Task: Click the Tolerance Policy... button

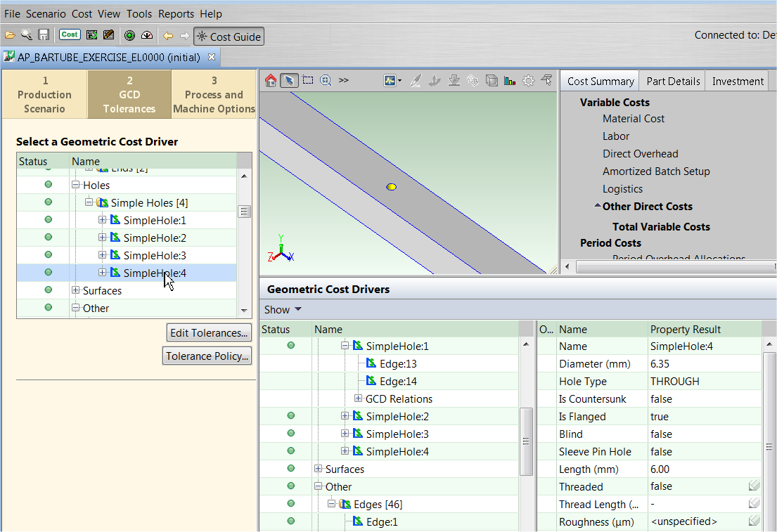Action: click(x=207, y=356)
